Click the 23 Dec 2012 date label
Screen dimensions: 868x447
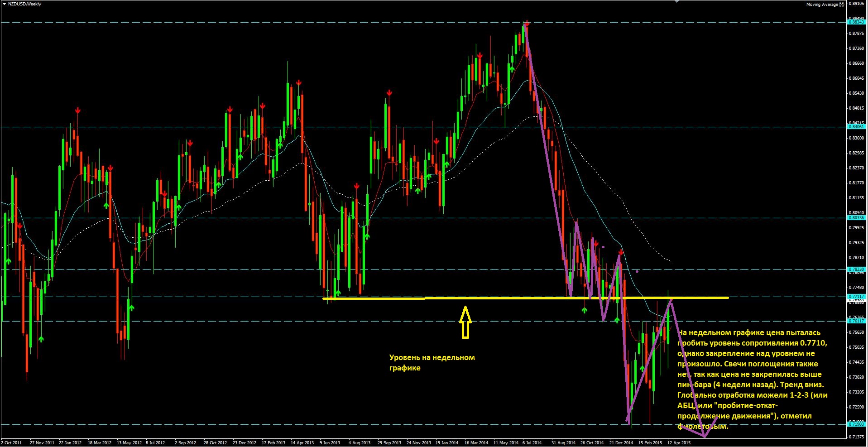tap(245, 443)
